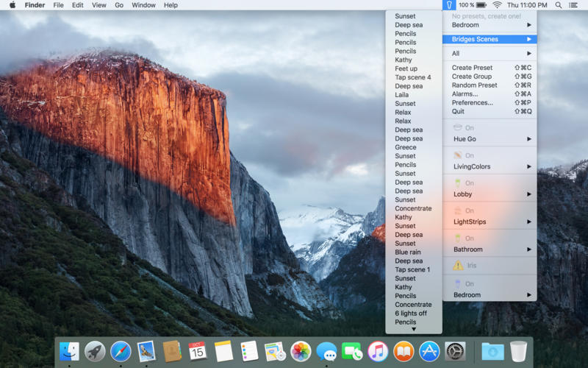Image resolution: width=588 pixels, height=368 pixels.
Task: Toggle the LightStrips On state
Action: 469,210
